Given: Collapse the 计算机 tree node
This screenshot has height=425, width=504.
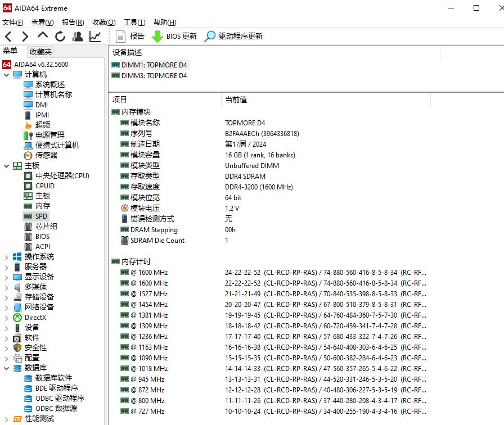Looking at the screenshot, I should click(x=6, y=75).
